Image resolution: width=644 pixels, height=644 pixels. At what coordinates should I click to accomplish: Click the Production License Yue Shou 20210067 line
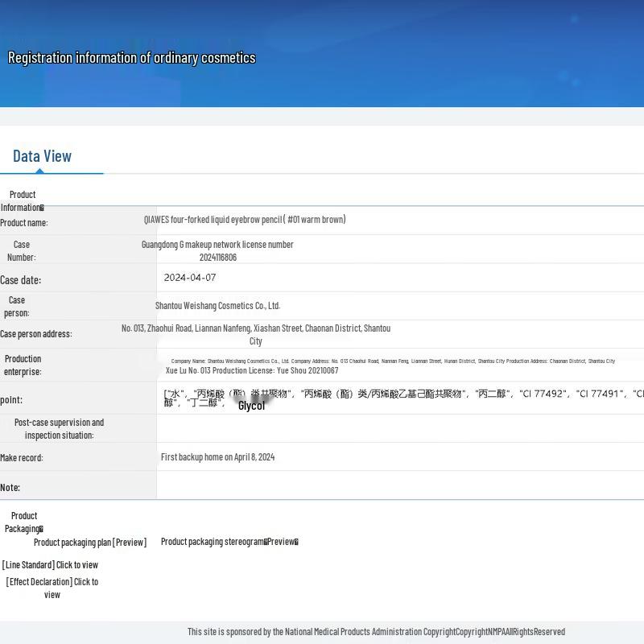(252, 371)
